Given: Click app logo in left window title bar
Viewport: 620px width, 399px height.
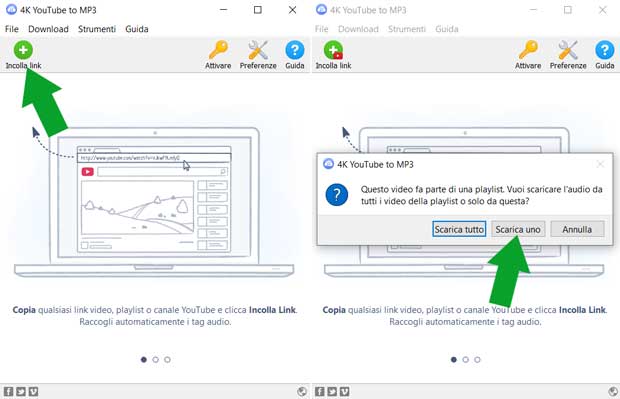Looking at the screenshot, I should [x=11, y=9].
